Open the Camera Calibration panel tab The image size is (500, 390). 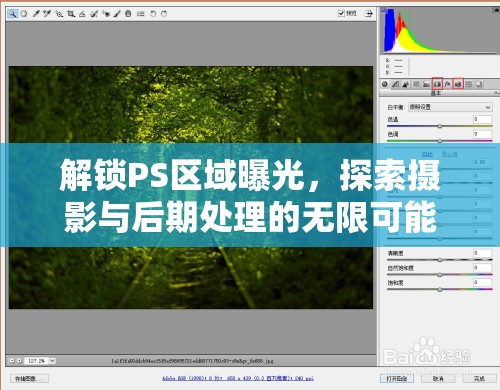click(458, 84)
